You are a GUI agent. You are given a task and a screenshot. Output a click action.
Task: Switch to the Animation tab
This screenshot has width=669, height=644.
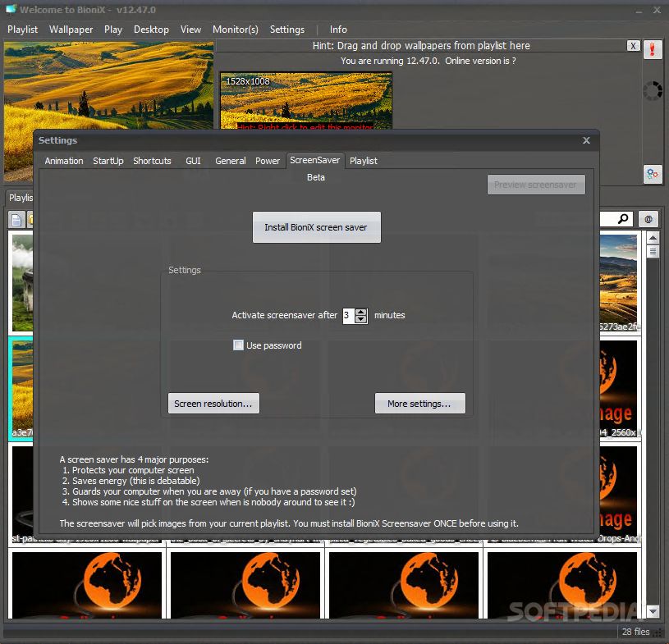64,161
